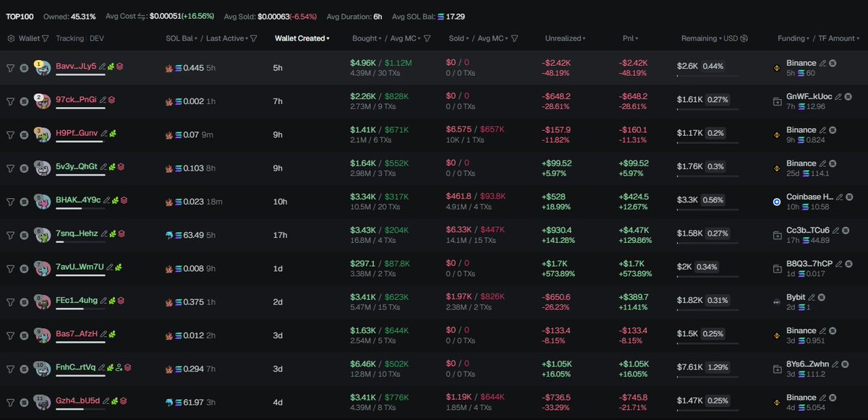Image resolution: width=868 pixels, height=420 pixels.
Task: Click the remaining progress bar under $7.61K
Action: click(x=707, y=377)
